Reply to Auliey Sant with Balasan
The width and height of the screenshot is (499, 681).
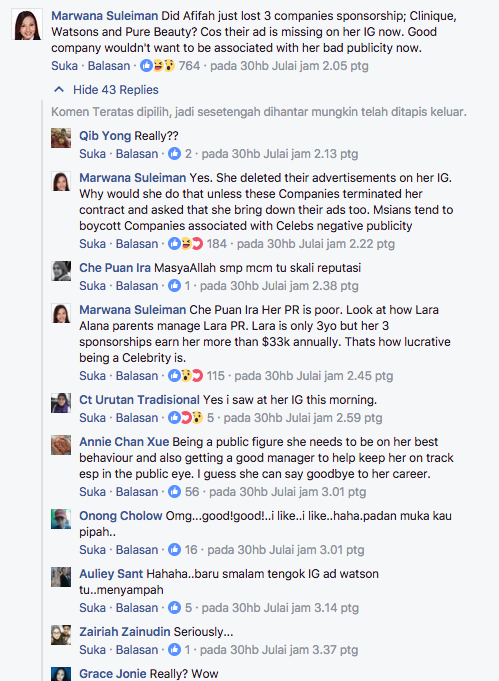[137, 608]
